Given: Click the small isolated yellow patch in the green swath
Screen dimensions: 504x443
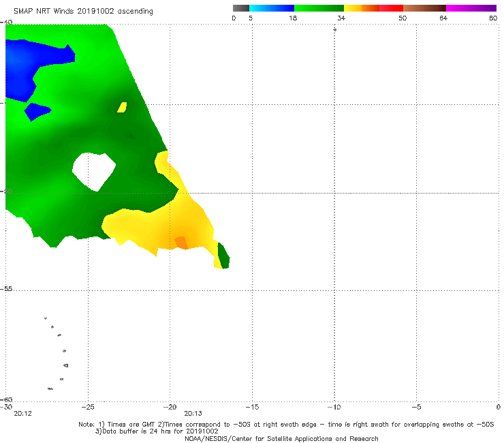Looking at the screenshot, I should point(122,107).
